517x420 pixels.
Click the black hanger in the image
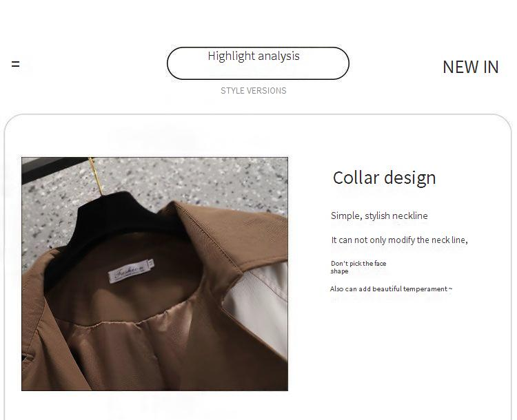114,224
